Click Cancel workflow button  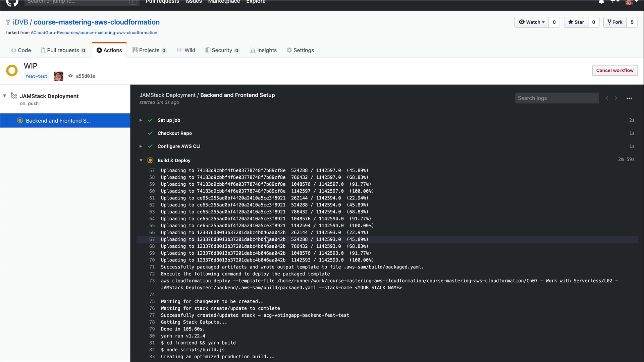pos(614,70)
